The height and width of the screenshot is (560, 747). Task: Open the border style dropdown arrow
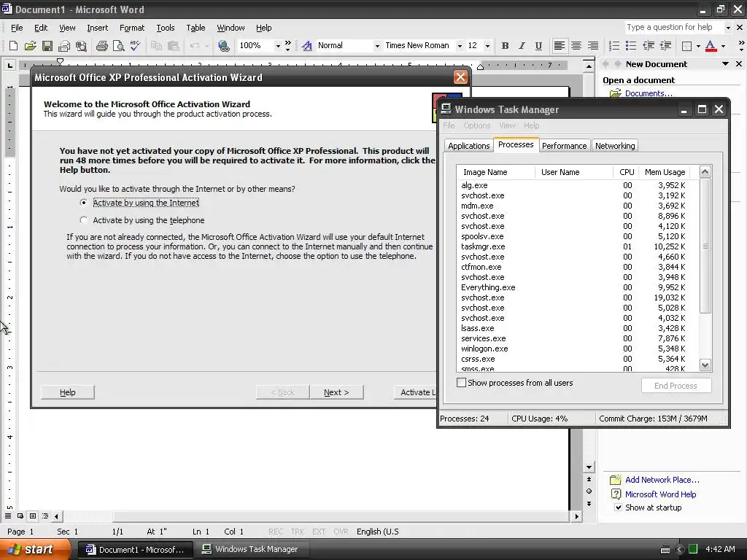click(x=698, y=46)
